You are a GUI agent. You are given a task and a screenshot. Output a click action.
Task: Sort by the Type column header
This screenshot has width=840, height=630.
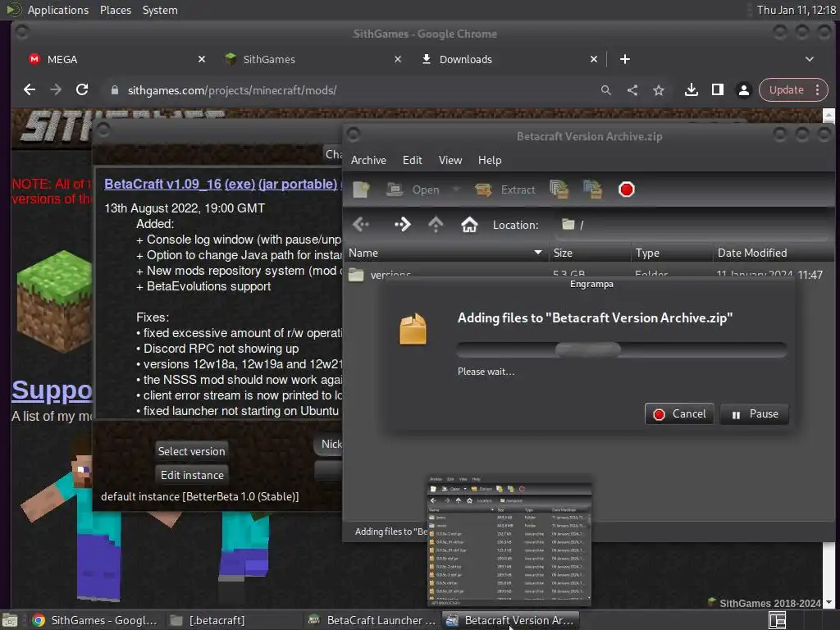(x=672, y=253)
